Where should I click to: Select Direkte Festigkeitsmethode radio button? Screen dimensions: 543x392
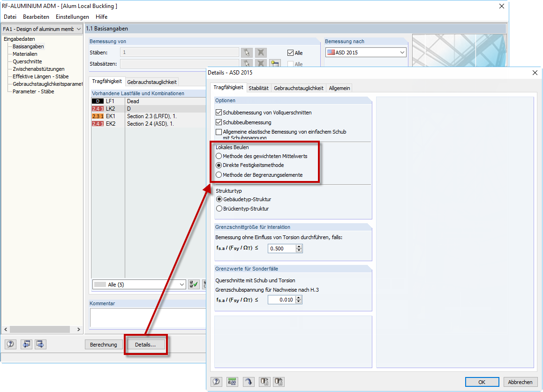[219, 165]
